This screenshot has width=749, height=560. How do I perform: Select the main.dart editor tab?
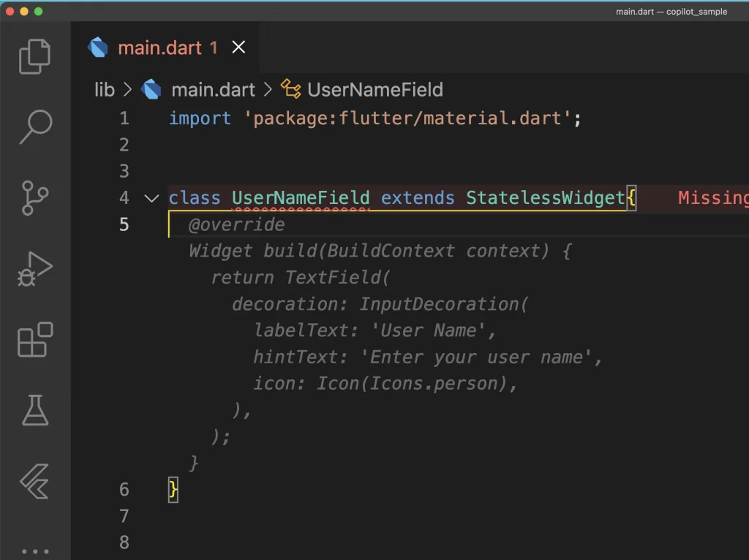[x=159, y=48]
